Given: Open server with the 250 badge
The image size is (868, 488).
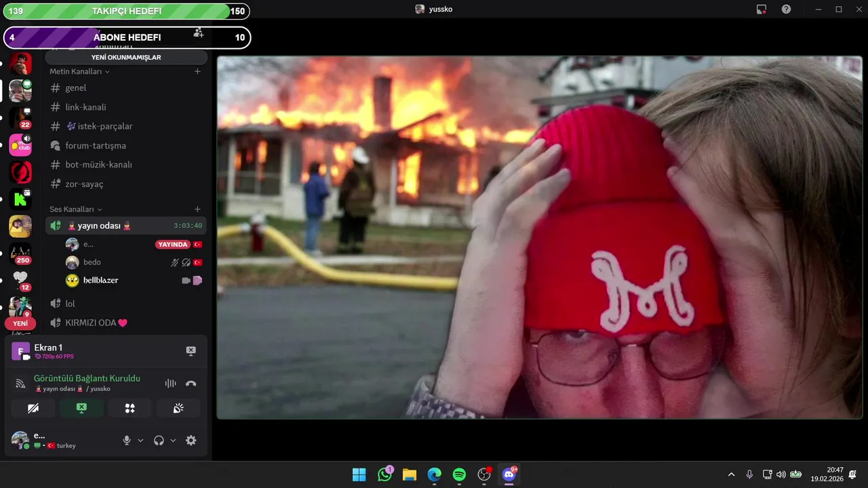Looking at the screenshot, I should click(20, 253).
